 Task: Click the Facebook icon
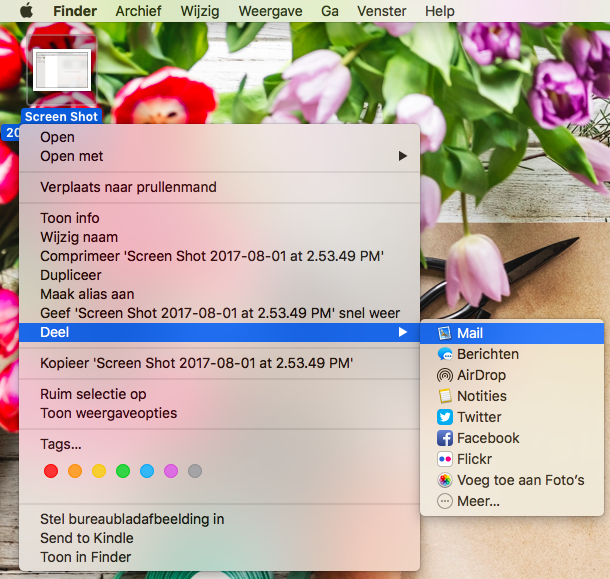point(445,438)
